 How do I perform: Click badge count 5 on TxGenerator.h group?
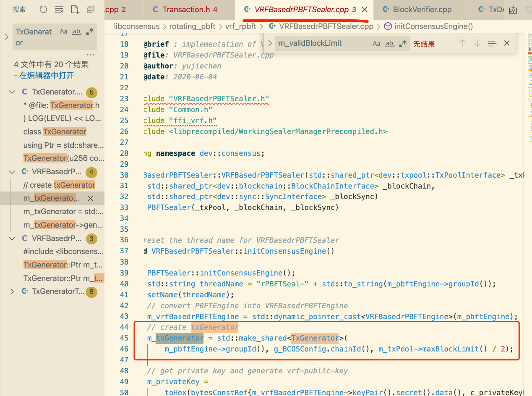coord(91,92)
